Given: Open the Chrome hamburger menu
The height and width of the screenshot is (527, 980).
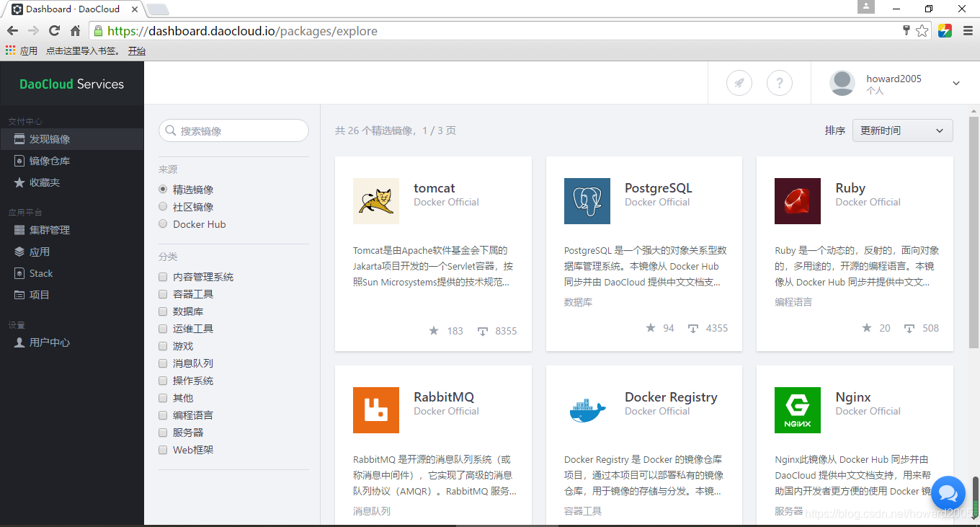Looking at the screenshot, I should click(968, 31).
